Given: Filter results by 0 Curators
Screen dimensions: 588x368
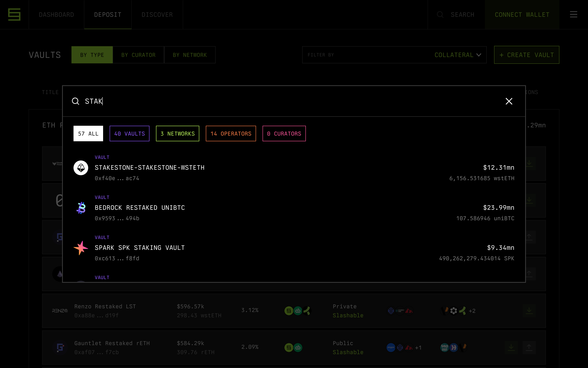Looking at the screenshot, I should pyautogui.click(x=284, y=134).
